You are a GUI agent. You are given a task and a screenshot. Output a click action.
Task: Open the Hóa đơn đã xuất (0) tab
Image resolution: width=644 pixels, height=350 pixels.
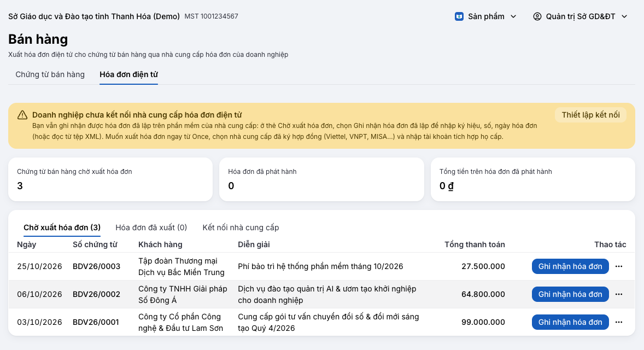151,227
